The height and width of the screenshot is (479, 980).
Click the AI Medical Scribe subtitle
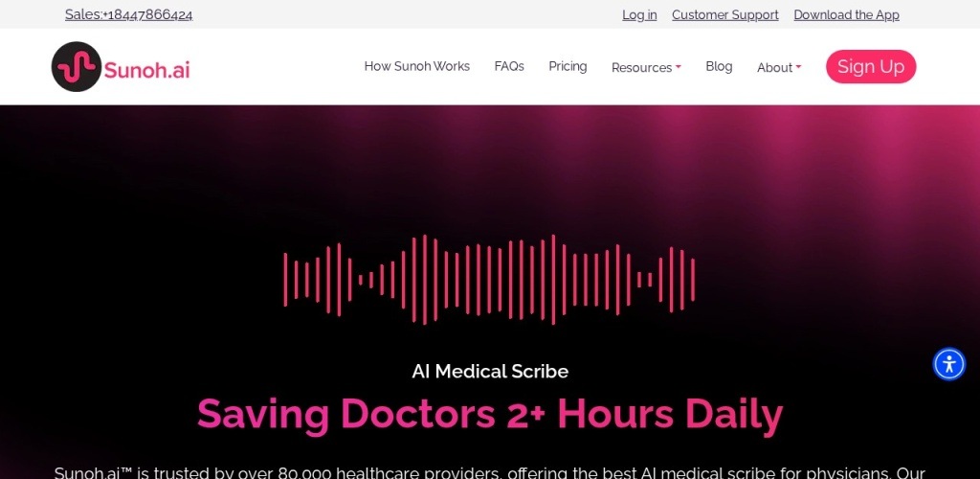point(490,372)
